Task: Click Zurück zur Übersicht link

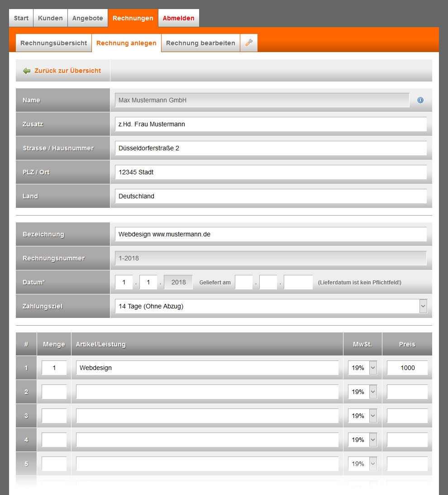Action: pyautogui.click(x=67, y=71)
